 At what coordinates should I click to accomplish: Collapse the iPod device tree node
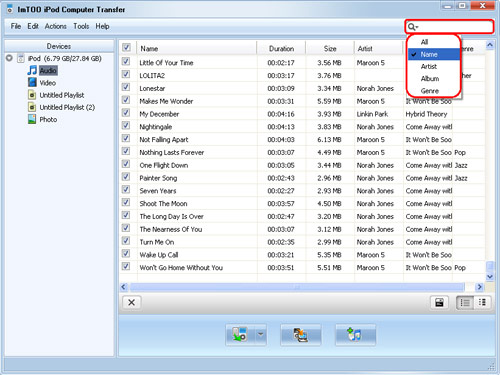click(9, 58)
